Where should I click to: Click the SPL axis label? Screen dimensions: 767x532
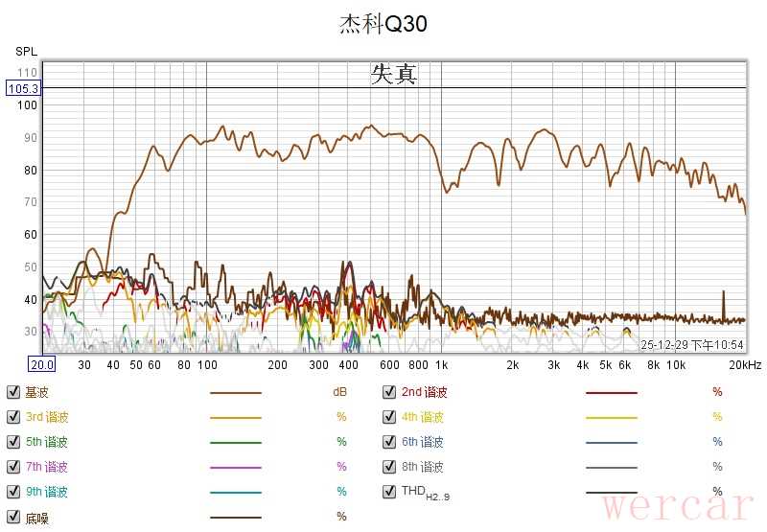pyautogui.click(x=25, y=51)
